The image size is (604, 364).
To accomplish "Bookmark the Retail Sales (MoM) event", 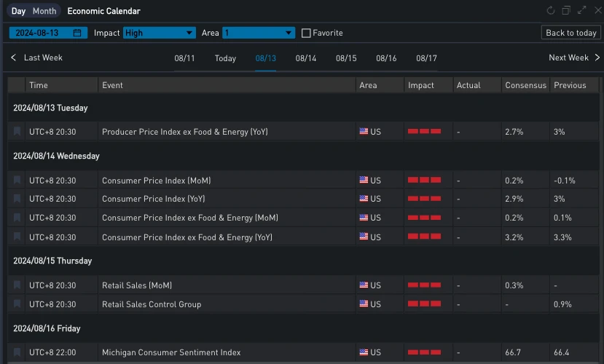I will [x=17, y=285].
